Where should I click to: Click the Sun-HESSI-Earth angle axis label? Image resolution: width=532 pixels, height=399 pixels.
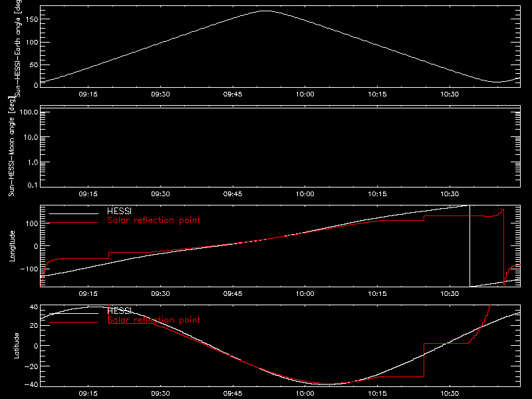[18, 47]
